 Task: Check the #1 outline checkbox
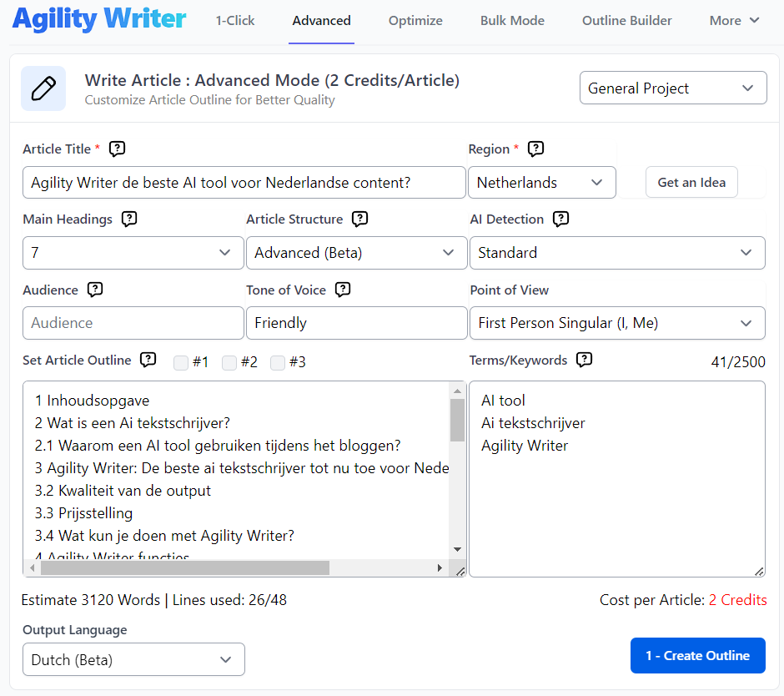pos(181,362)
